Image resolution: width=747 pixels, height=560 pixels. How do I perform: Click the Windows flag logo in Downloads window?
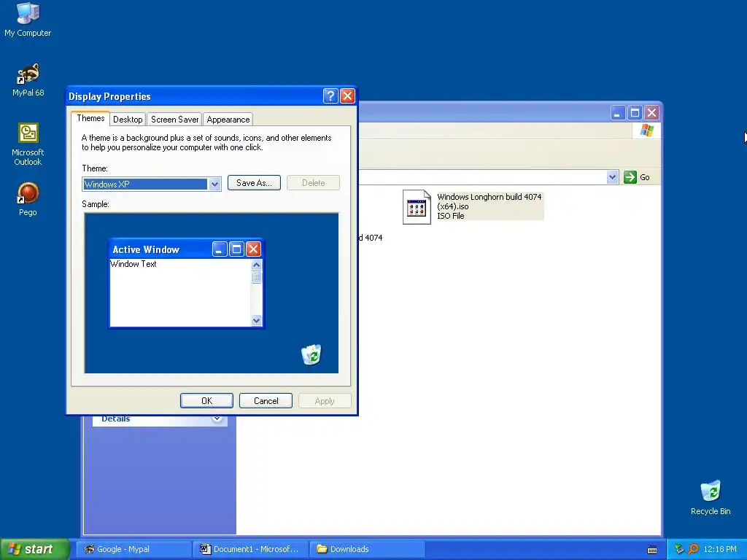[x=647, y=130]
